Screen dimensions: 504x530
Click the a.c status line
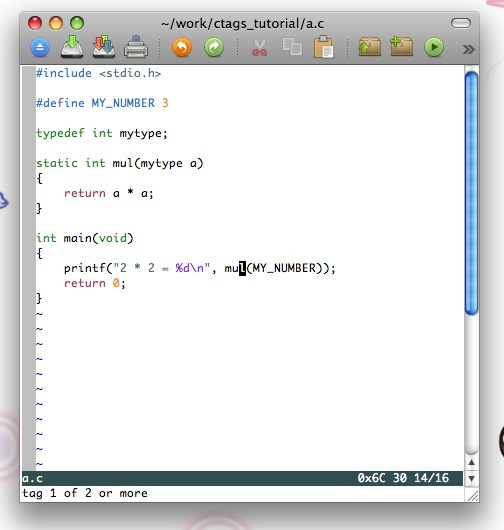242,478
